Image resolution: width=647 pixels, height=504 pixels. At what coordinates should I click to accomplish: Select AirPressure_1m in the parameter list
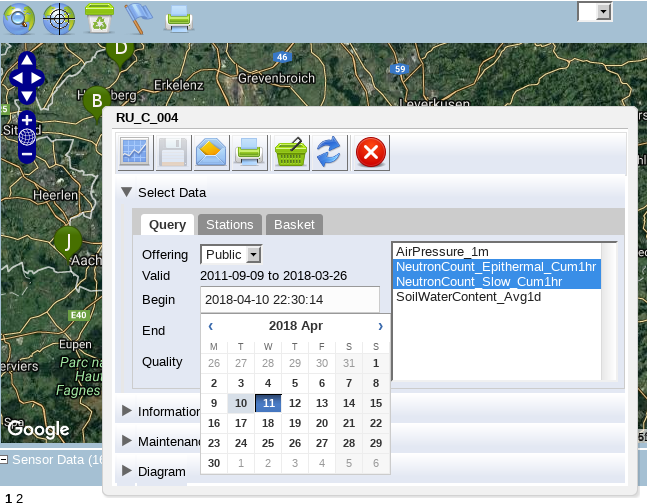click(x=442, y=251)
